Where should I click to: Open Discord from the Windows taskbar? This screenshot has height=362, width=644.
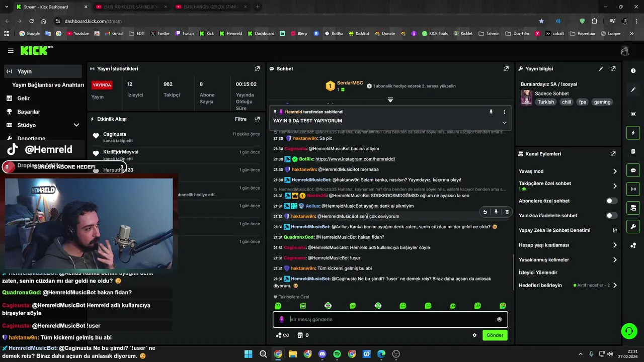tap(323, 354)
